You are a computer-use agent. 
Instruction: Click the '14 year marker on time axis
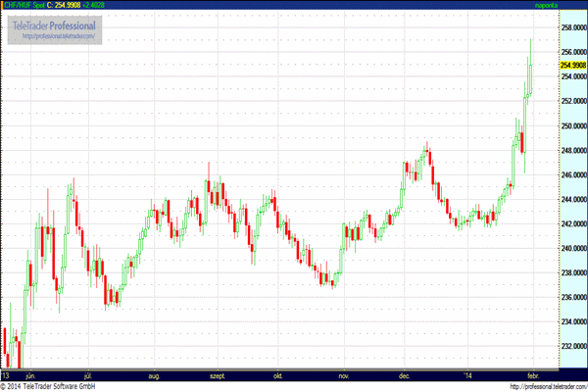point(467,376)
